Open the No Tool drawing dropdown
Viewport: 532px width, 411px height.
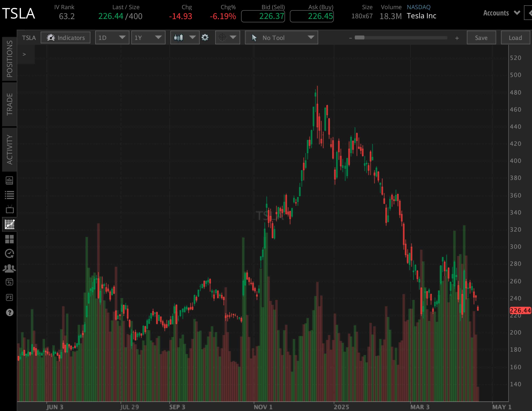tap(281, 38)
